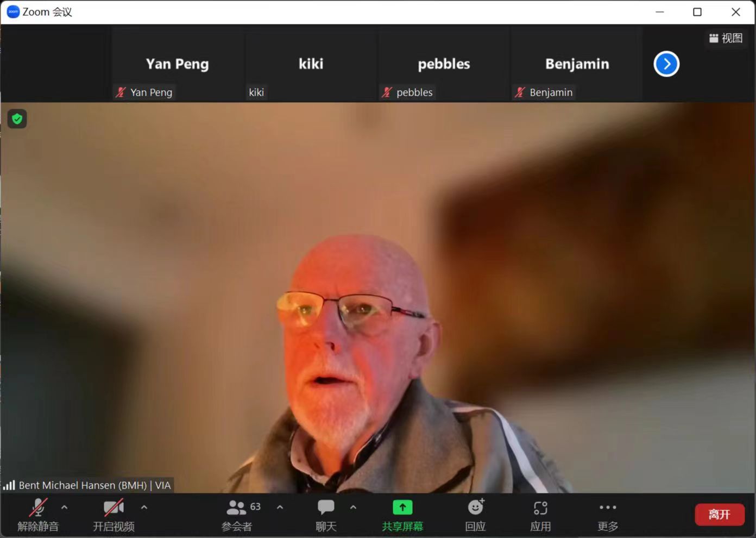This screenshot has width=756, height=538.
Task: Click speaker name Bent Michael Hansen (BMH) | VIA
Action: [x=94, y=485]
